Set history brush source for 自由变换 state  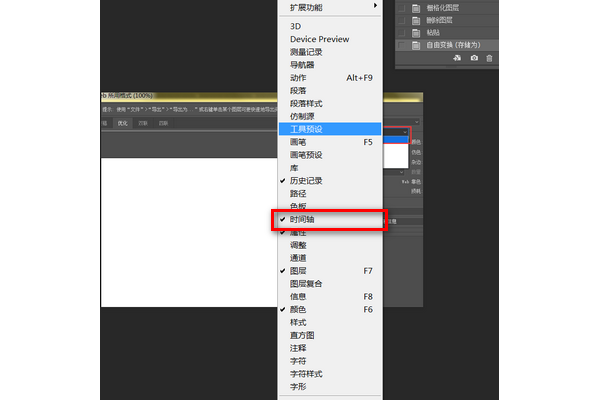coord(401,45)
